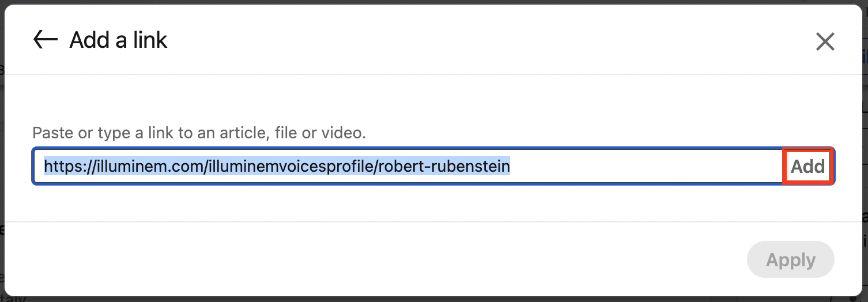The width and height of the screenshot is (868, 302).
Task: Place cursor in empty space after the URL
Action: (646, 167)
